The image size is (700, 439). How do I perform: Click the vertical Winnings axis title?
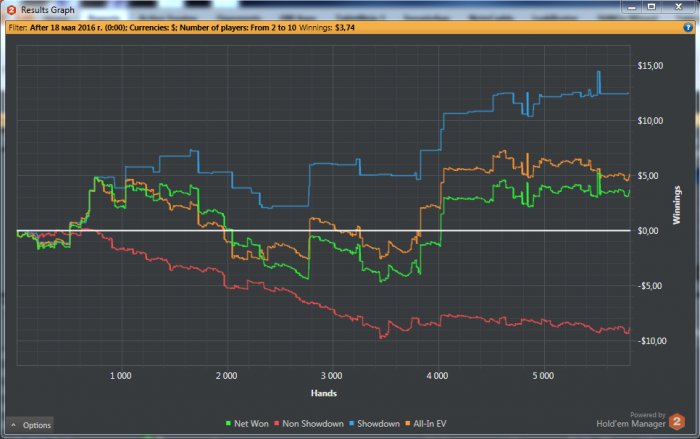(x=677, y=205)
